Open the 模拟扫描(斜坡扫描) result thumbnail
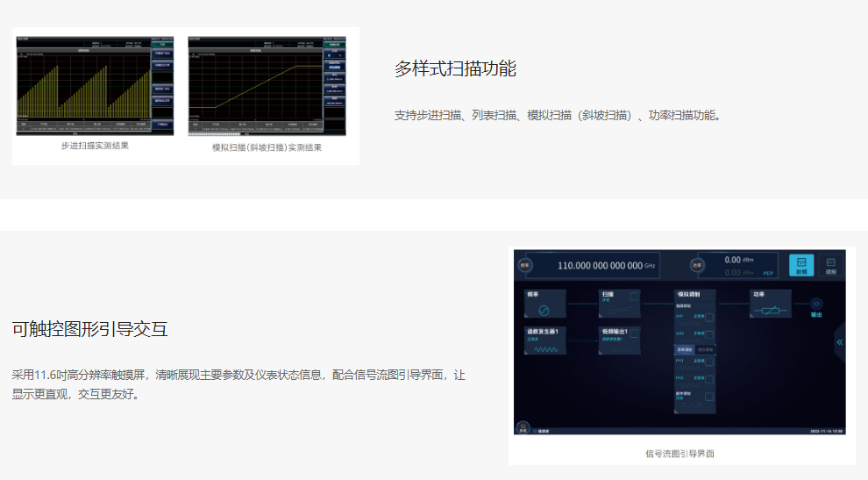 [x=267, y=86]
